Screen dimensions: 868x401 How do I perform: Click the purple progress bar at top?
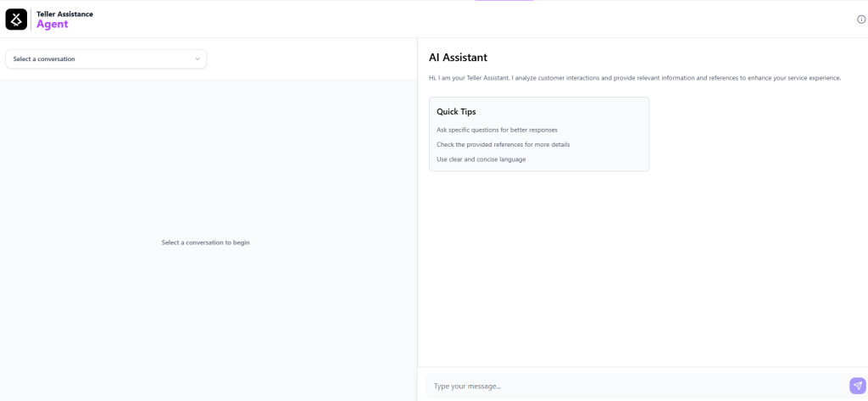tap(504, 1)
